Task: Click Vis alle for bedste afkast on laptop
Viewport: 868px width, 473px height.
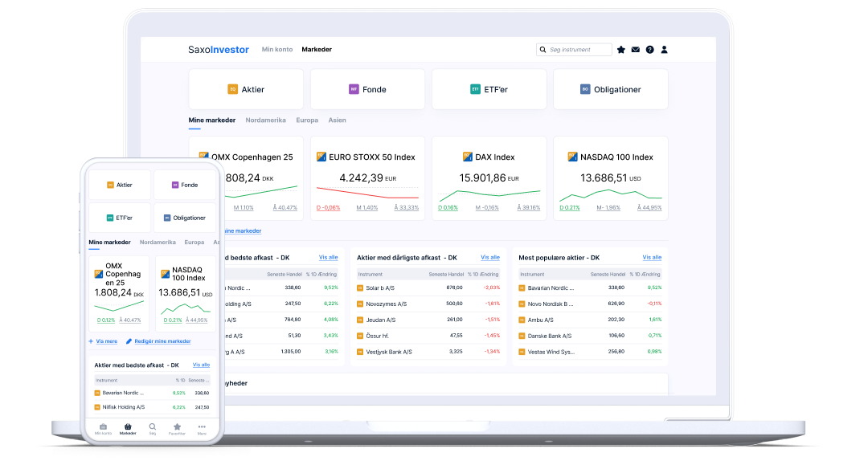Action: (x=328, y=258)
